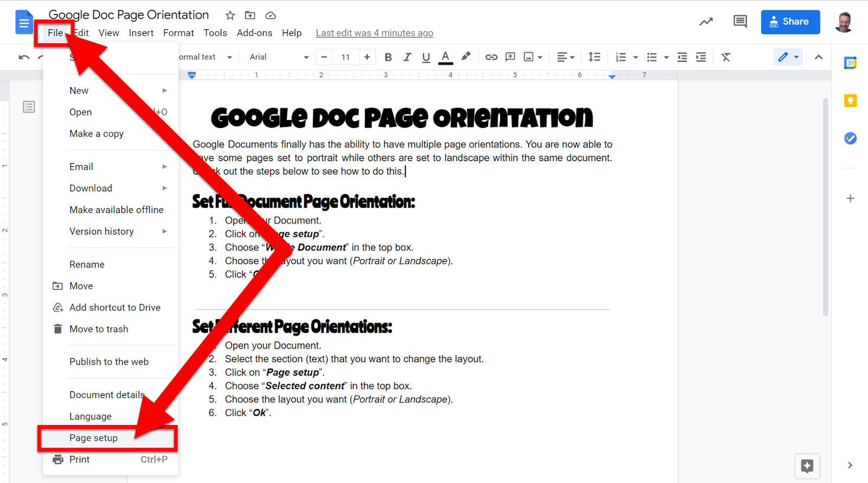The height and width of the screenshot is (483, 868).
Task: Expand the New submenu
Action: click(111, 91)
